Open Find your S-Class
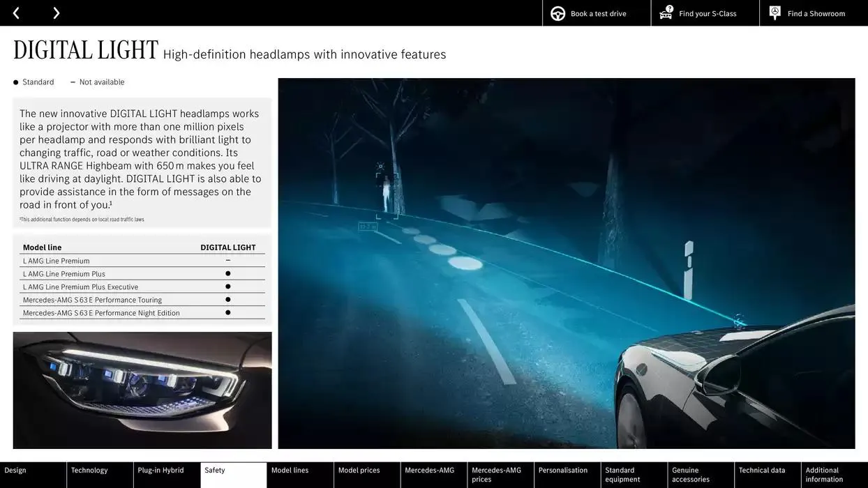This screenshot has height=488, width=868. (x=705, y=13)
